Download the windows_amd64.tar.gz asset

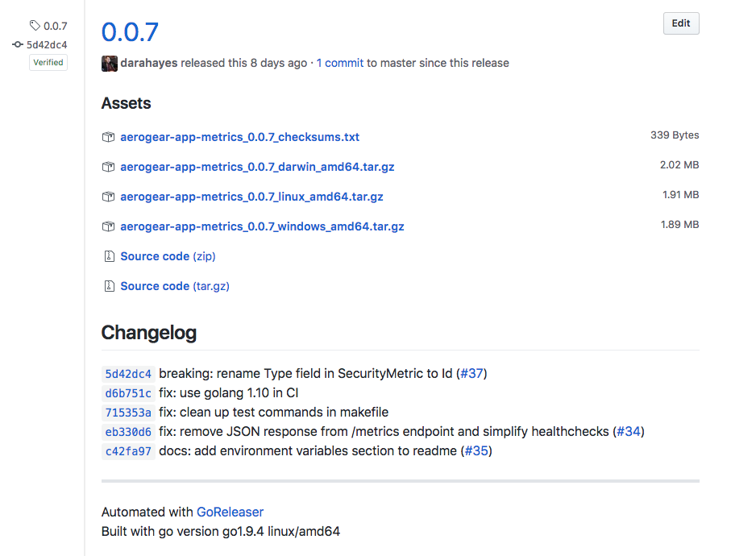pos(262,226)
